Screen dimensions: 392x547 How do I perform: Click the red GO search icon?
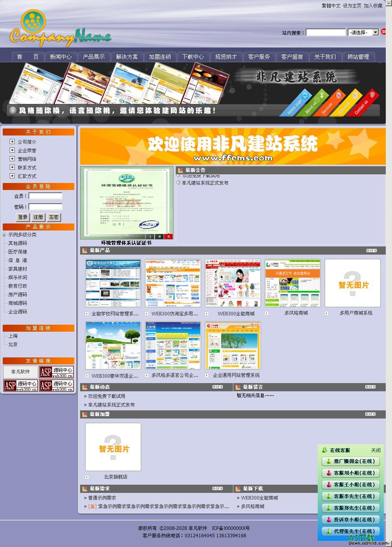tap(383, 32)
